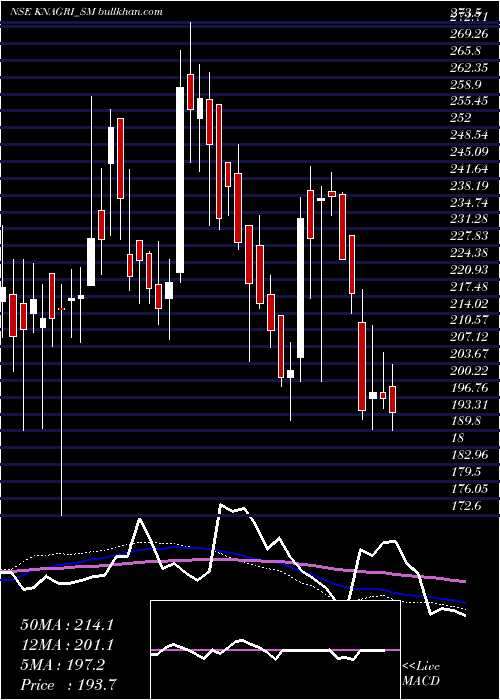
Task: Select the 231.28 price level label
Action: tap(468, 220)
